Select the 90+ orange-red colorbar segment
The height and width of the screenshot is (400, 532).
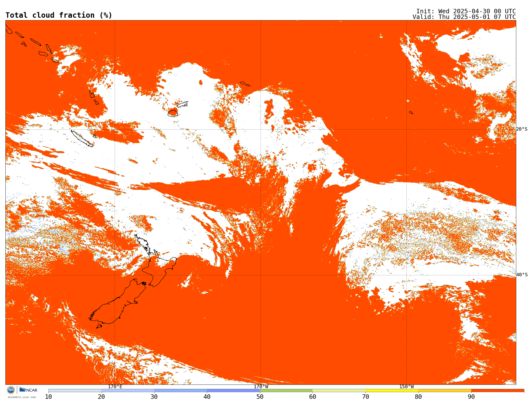pos(498,391)
